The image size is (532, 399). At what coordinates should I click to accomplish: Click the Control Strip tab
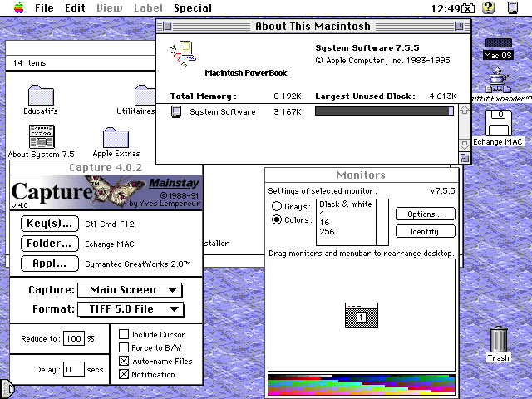(7, 389)
